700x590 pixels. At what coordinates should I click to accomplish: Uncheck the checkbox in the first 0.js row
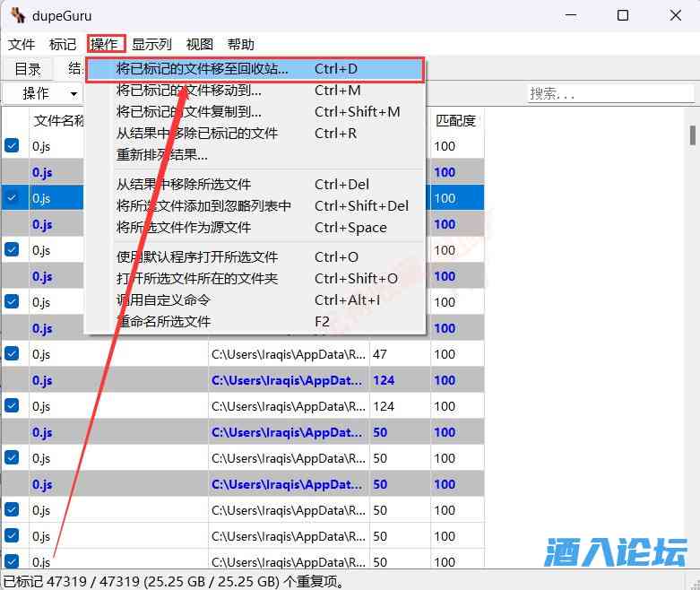pyautogui.click(x=12, y=145)
